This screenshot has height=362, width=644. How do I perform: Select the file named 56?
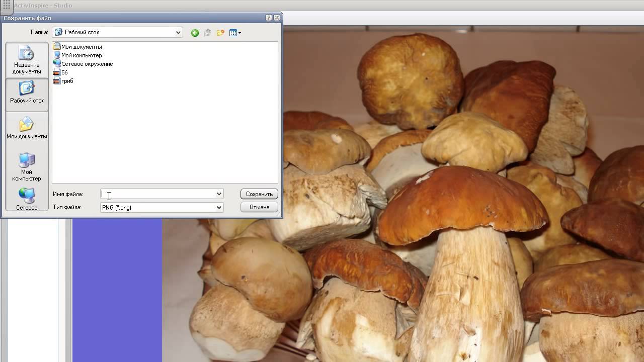tap(60, 72)
